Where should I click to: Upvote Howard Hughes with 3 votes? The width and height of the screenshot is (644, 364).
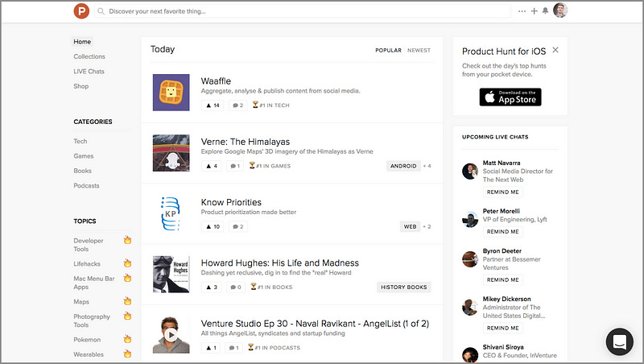[x=212, y=287]
